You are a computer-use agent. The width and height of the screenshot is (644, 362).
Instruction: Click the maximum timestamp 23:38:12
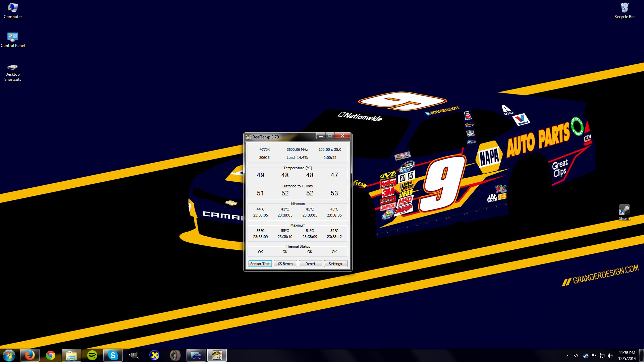[x=334, y=237]
